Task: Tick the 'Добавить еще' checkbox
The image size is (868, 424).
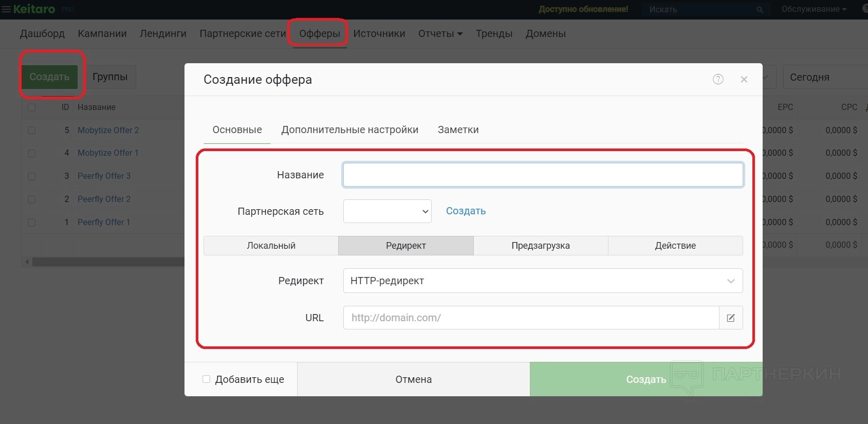Action: pyautogui.click(x=207, y=379)
